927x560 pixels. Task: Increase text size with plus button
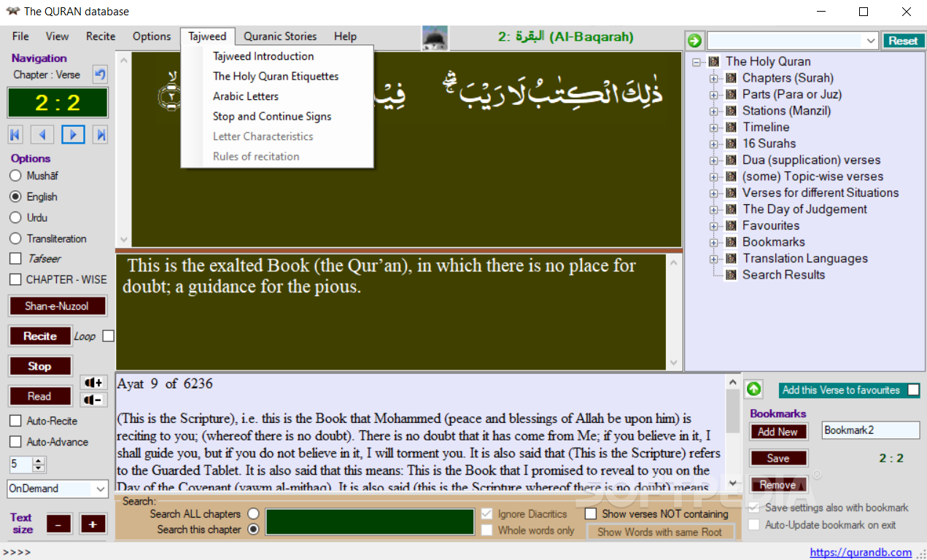pos(93,524)
